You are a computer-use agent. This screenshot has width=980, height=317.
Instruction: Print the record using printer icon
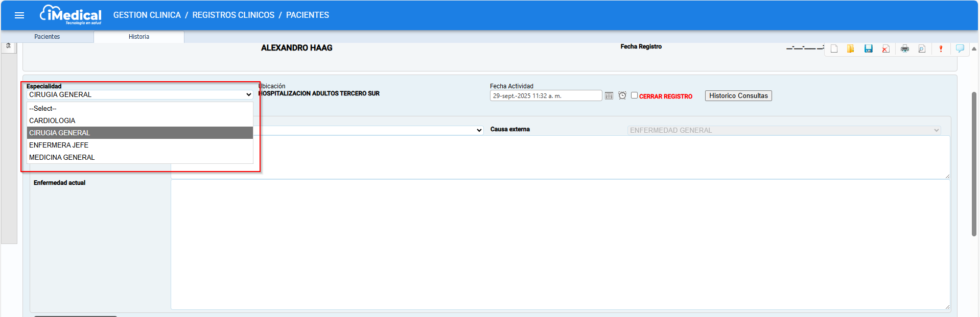905,49
